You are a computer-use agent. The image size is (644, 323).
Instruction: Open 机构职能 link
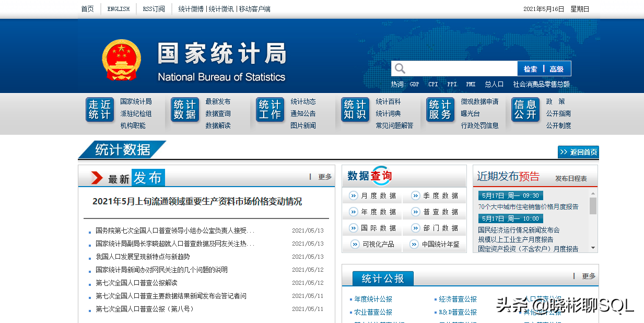click(x=133, y=125)
